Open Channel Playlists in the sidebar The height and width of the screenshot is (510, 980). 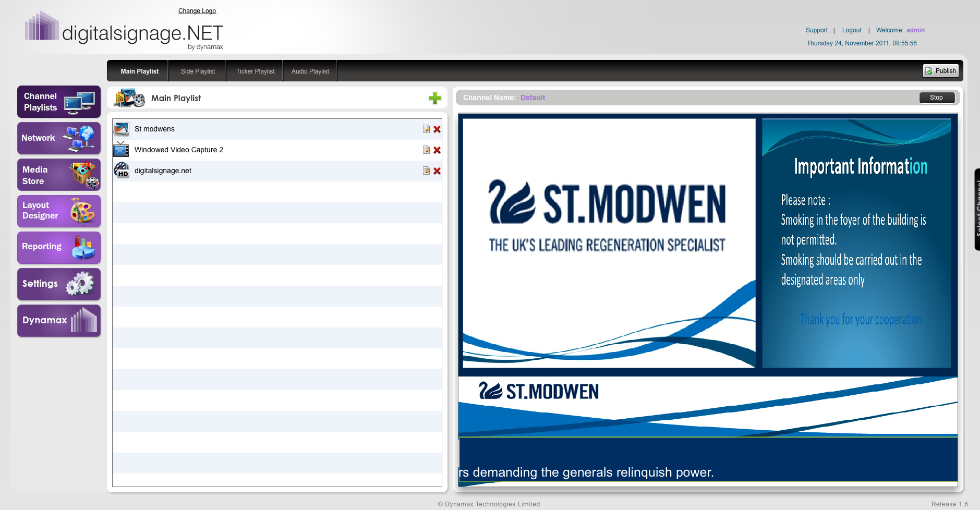pos(59,102)
